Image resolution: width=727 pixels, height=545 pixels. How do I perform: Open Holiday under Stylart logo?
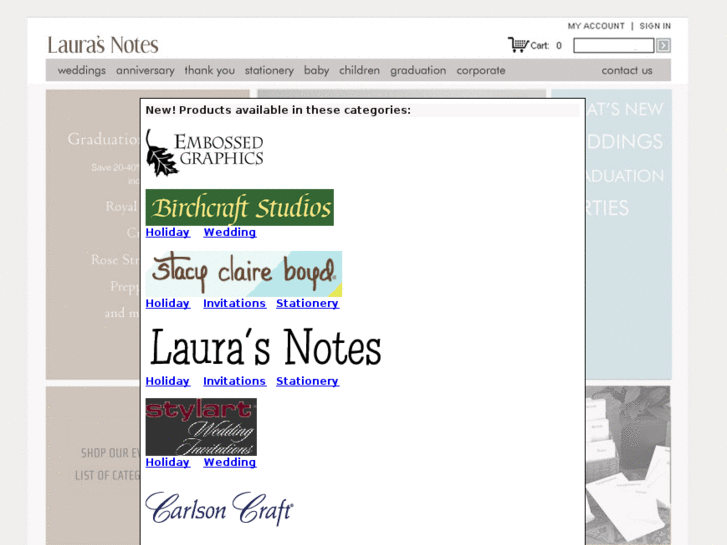[x=167, y=462]
